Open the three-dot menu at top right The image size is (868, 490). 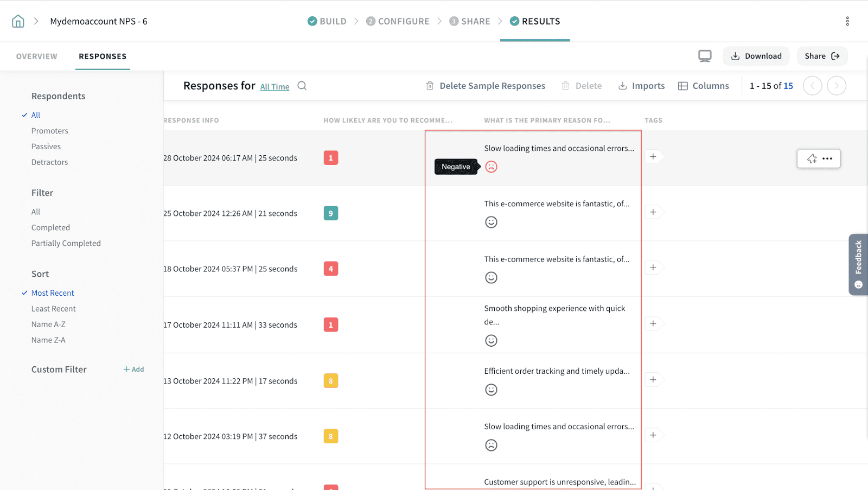click(847, 21)
